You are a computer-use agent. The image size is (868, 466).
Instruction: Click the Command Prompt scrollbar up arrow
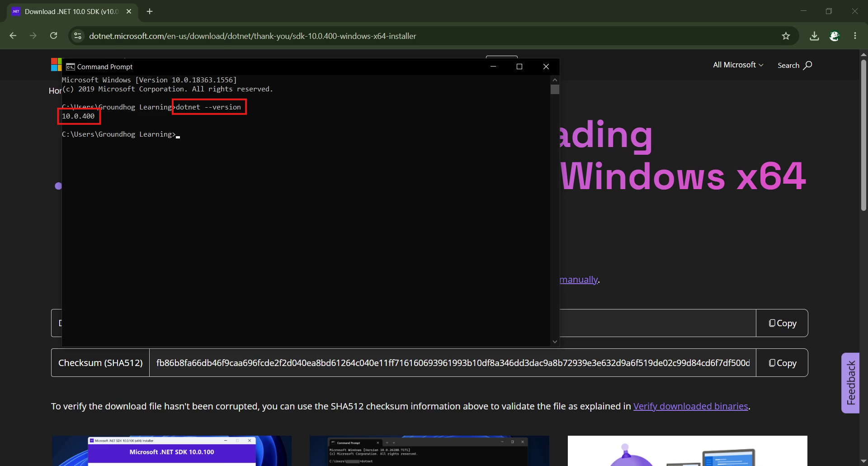(555, 80)
